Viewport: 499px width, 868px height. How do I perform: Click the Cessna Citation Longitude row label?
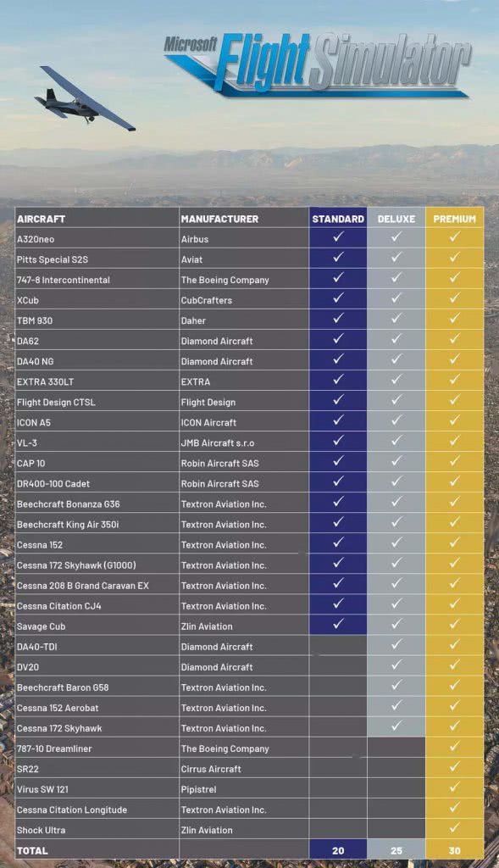coord(72,810)
